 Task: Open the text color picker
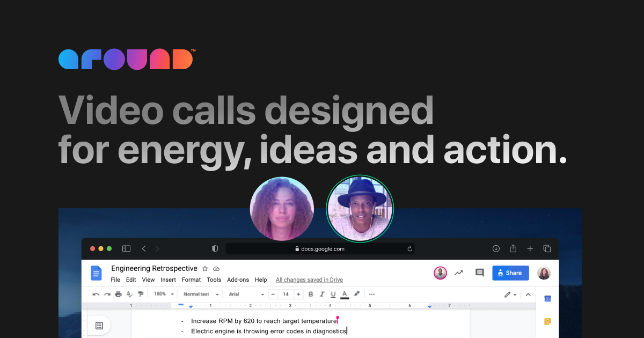pyautogui.click(x=345, y=294)
